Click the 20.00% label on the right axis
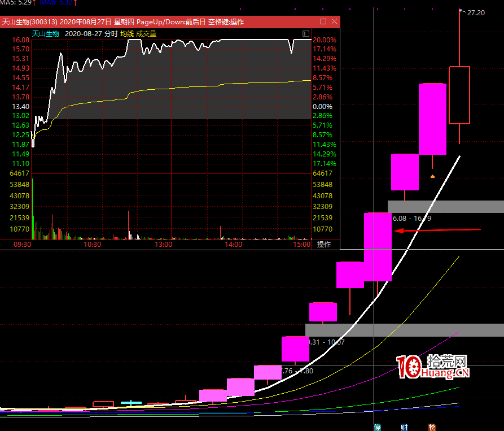The image size is (504, 431). pyautogui.click(x=325, y=40)
